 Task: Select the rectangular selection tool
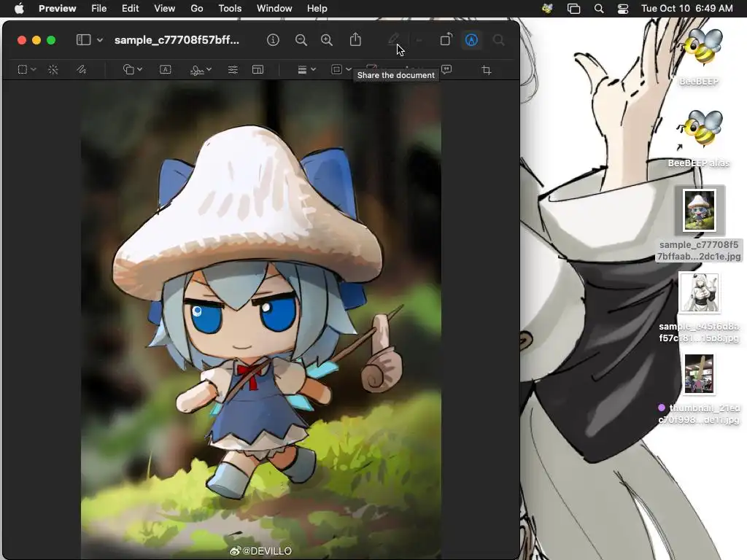(x=23, y=69)
